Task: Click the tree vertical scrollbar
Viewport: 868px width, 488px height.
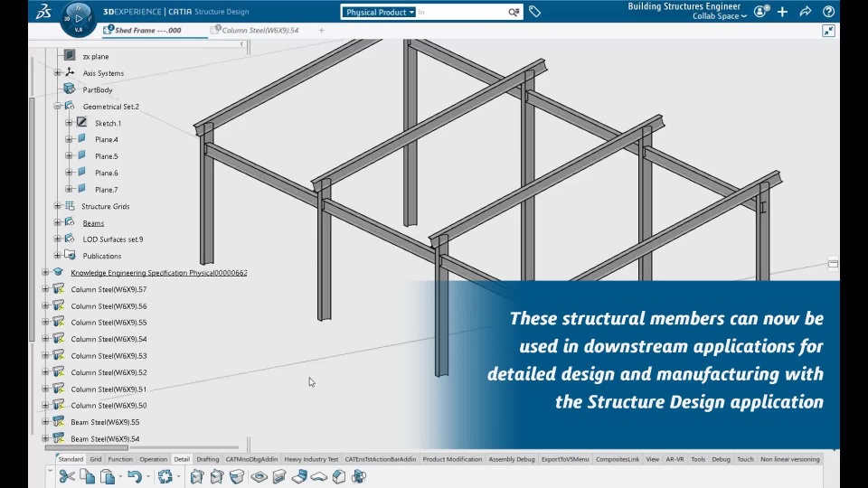Action: pyautogui.click(x=33, y=220)
